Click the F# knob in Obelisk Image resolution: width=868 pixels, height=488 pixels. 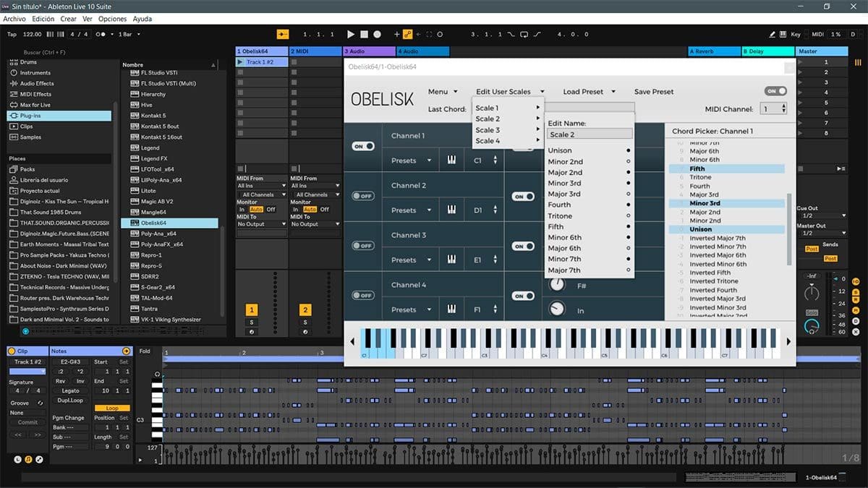(x=556, y=285)
